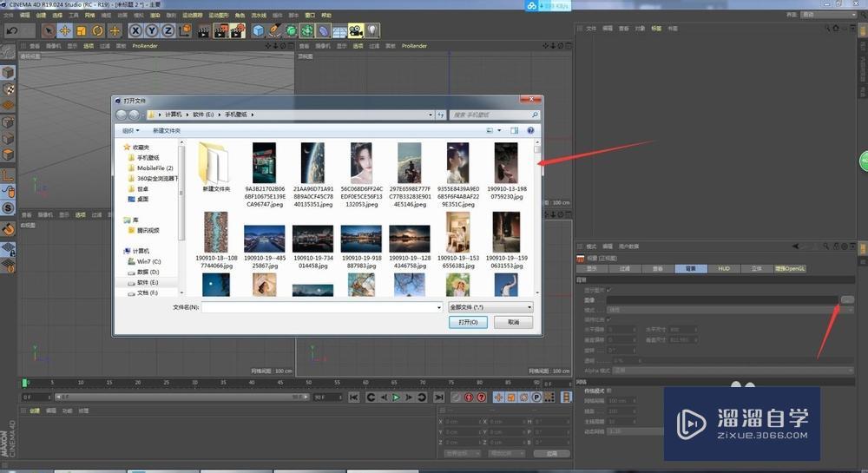Click 取消 button in file dialog

[514, 322]
